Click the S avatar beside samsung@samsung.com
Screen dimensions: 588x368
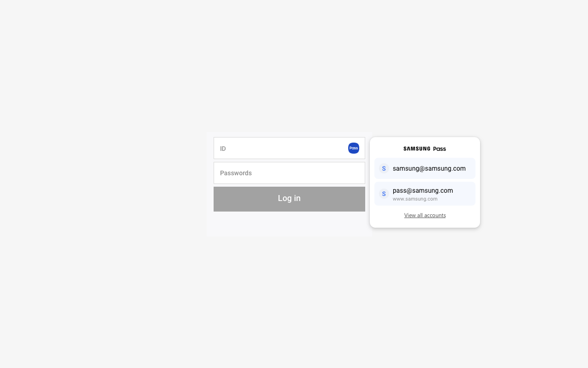pyautogui.click(x=384, y=168)
